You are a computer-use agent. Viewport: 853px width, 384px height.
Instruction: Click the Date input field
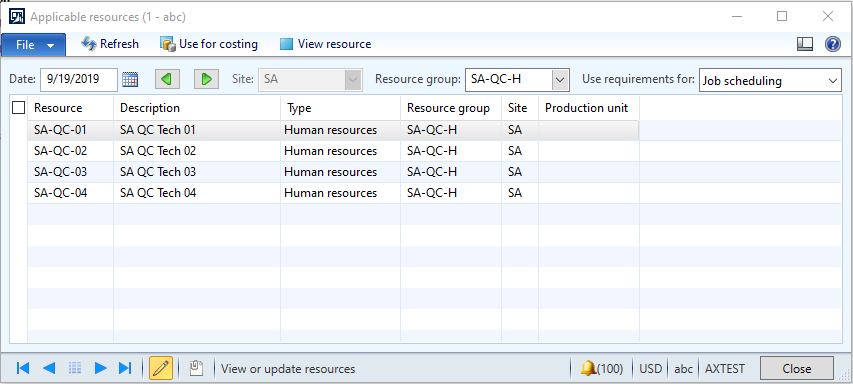tap(78, 79)
